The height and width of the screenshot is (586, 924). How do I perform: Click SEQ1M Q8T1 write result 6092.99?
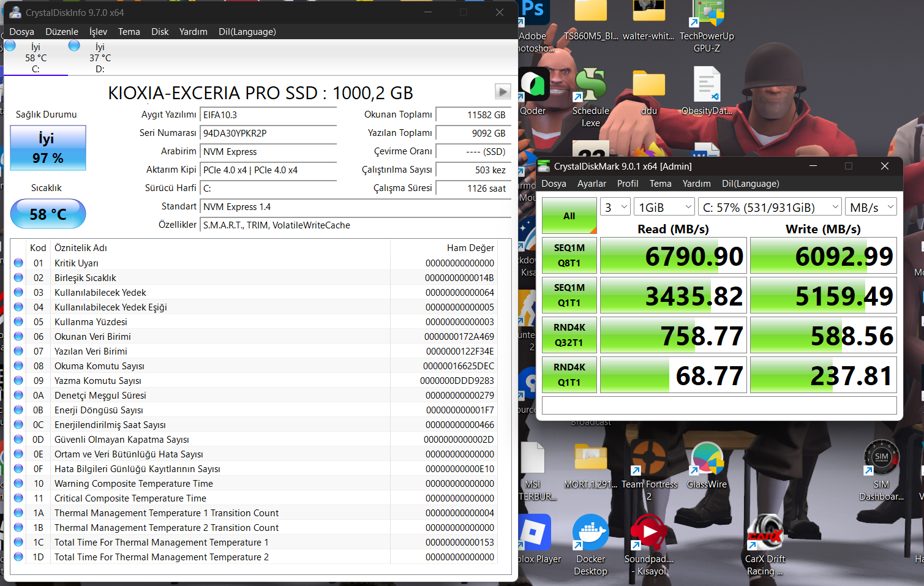click(x=824, y=255)
